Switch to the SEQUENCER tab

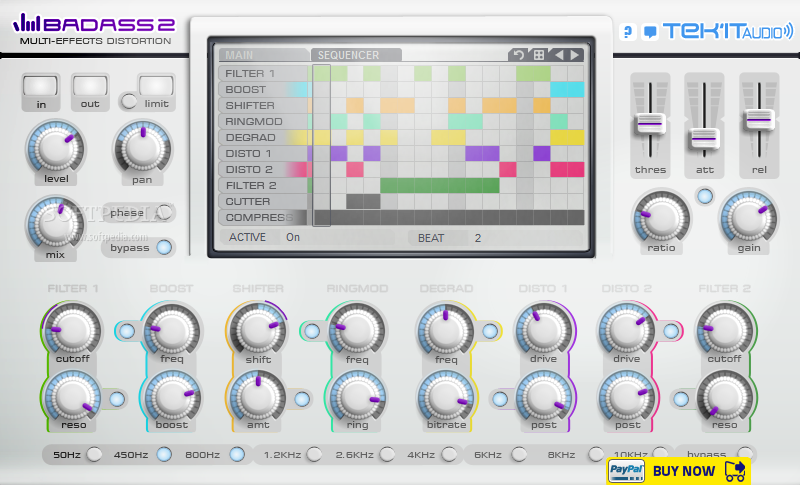point(356,55)
